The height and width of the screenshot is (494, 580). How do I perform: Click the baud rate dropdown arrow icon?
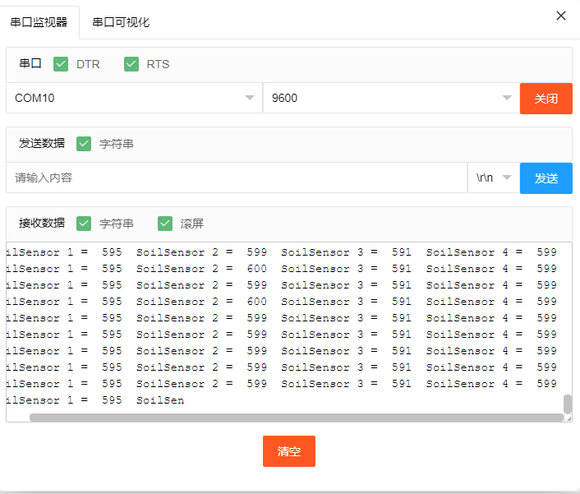507,98
